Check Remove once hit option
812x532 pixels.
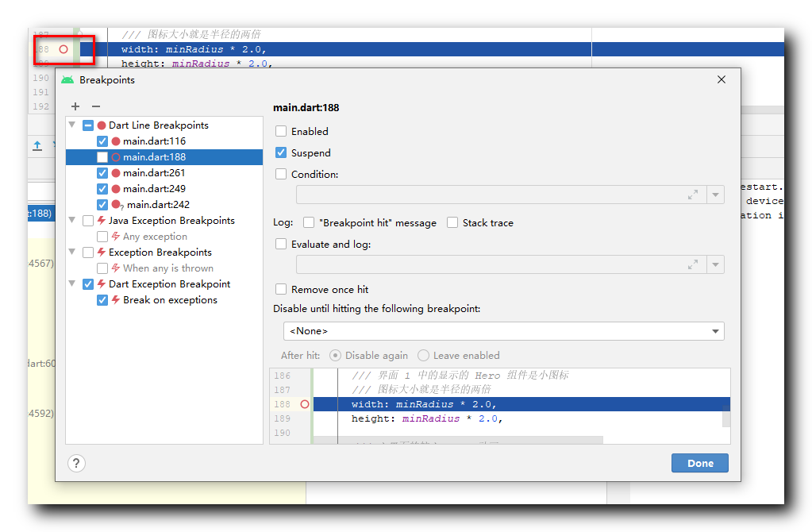(x=281, y=289)
